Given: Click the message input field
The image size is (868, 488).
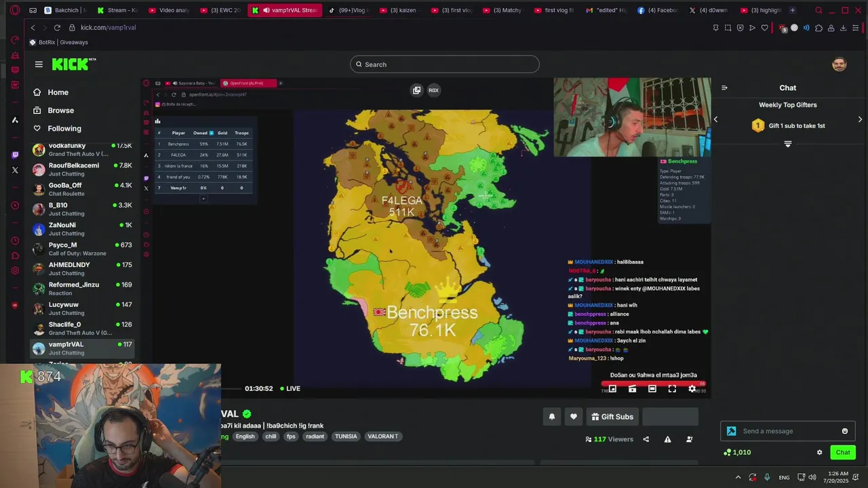Looking at the screenshot, I should click(x=789, y=431).
